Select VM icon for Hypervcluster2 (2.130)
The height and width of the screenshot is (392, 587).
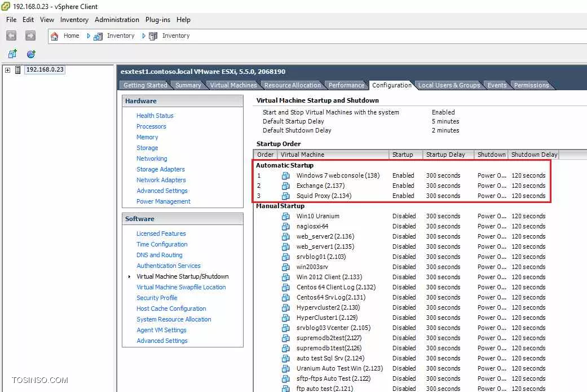pyautogui.click(x=286, y=307)
